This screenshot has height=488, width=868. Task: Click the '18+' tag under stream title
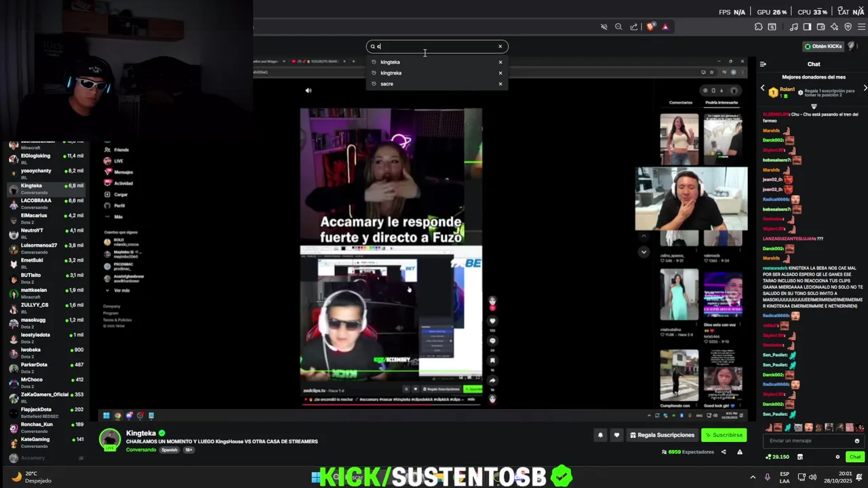[x=189, y=450]
